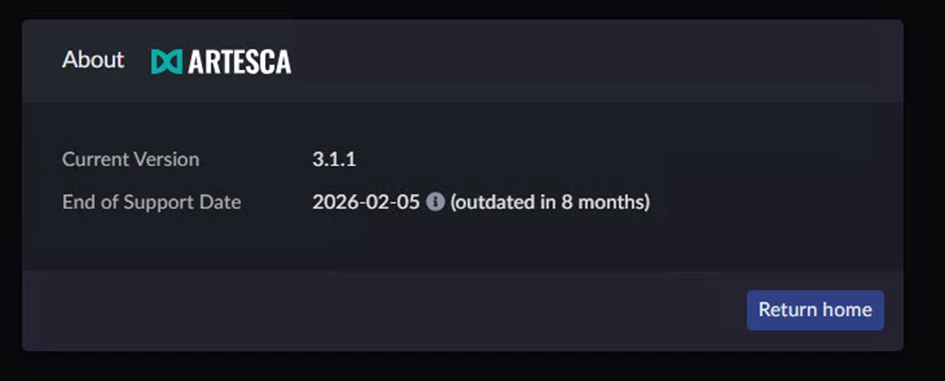Image resolution: width=945 pixels, height=381 pixels.
Task: Click the ARTESCA wordmark text
Action: (x=240, y=61)
